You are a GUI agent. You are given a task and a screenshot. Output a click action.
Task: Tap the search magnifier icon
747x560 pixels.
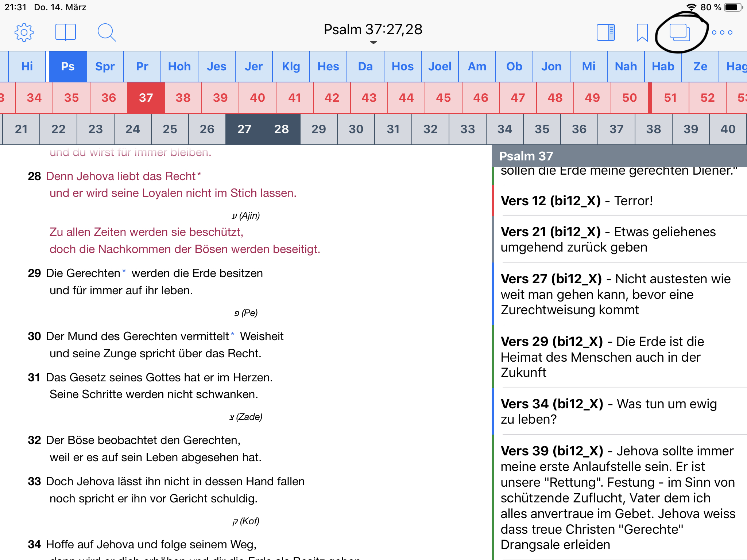pyautogui.click(x=107, y=32)
